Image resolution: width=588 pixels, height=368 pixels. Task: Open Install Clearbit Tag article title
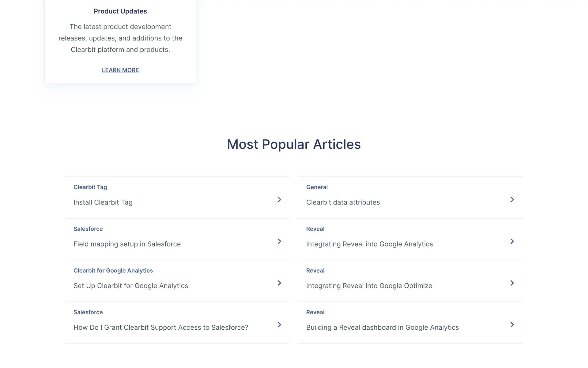[x=103, y=202]
